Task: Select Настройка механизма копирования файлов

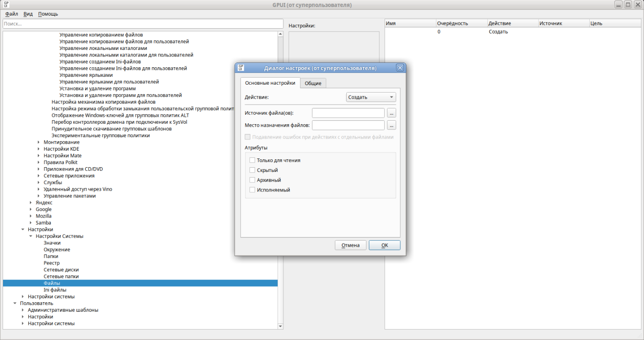Action: [103, 102]
